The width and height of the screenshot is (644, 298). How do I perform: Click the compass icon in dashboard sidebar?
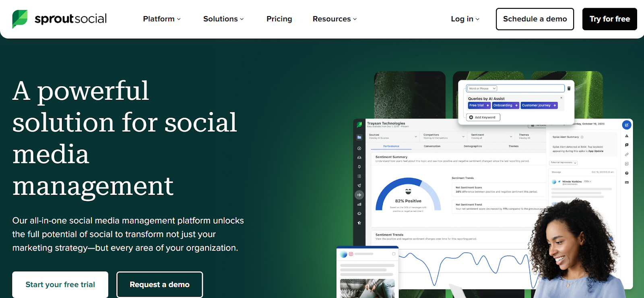click(359, 148)
